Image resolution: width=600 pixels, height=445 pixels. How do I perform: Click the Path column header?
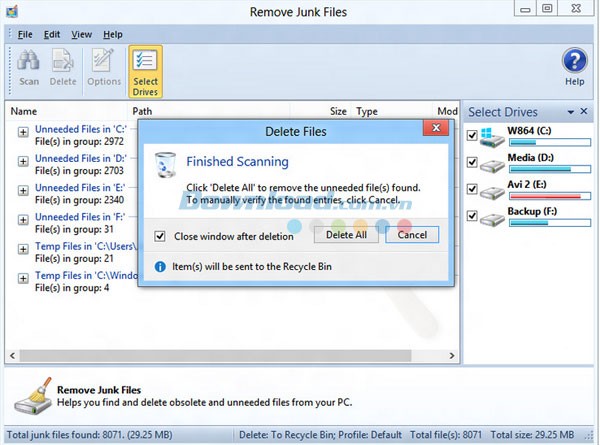[142, 112]
